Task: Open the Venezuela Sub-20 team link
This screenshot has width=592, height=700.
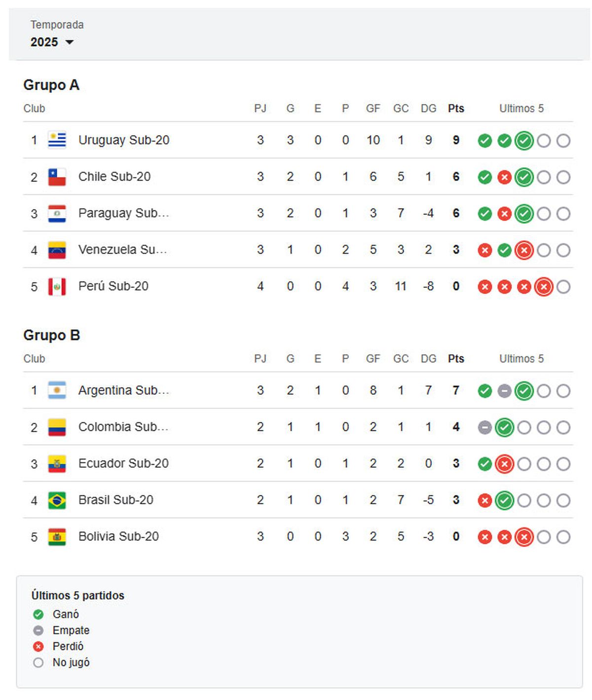Action: coord(122,249)
